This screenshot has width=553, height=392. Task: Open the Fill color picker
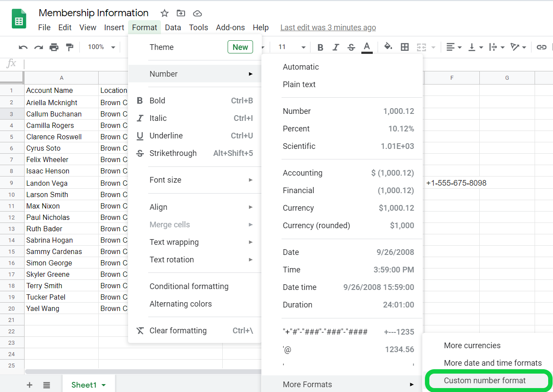(x=388, y=47)
